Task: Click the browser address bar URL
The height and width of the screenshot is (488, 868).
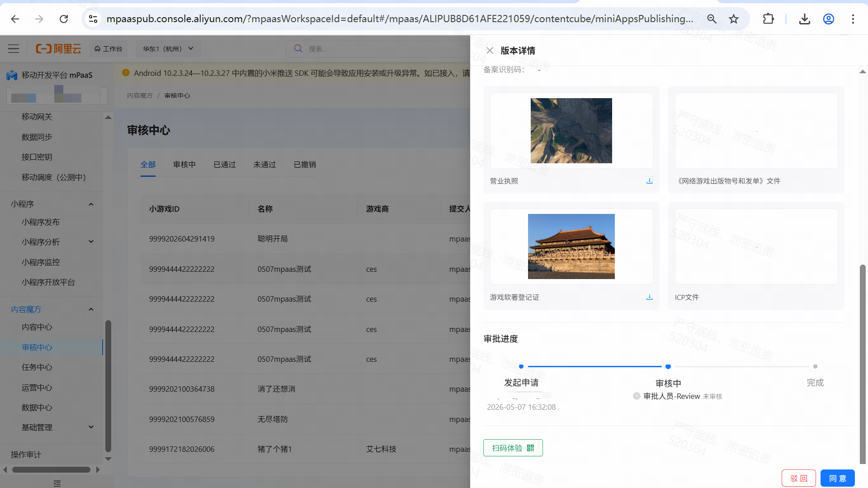Action: coord(400,19)
